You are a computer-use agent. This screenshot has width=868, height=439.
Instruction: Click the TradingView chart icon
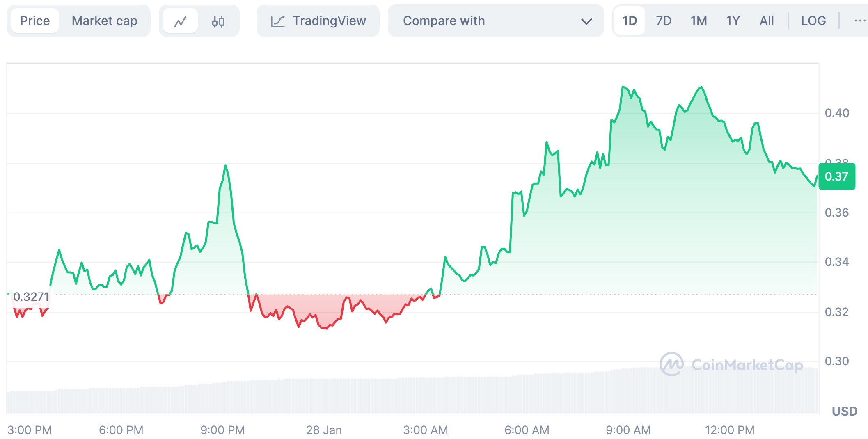tap(278, 21)
